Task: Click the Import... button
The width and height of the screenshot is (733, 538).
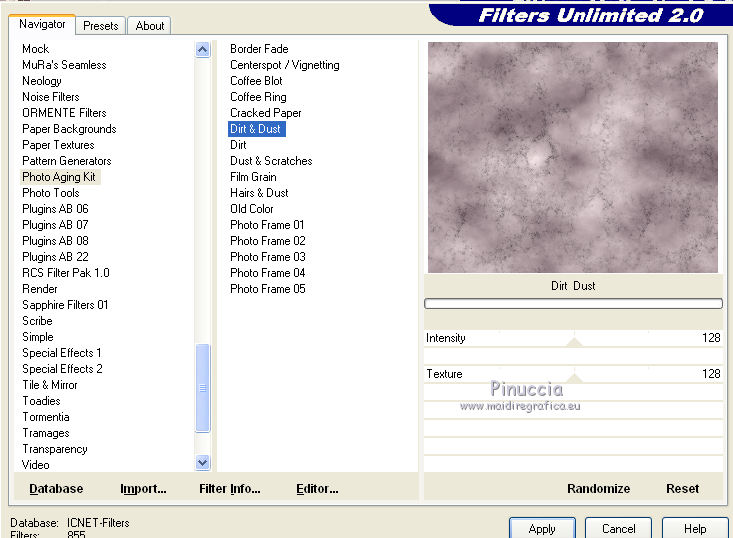Action: point(143,488)
